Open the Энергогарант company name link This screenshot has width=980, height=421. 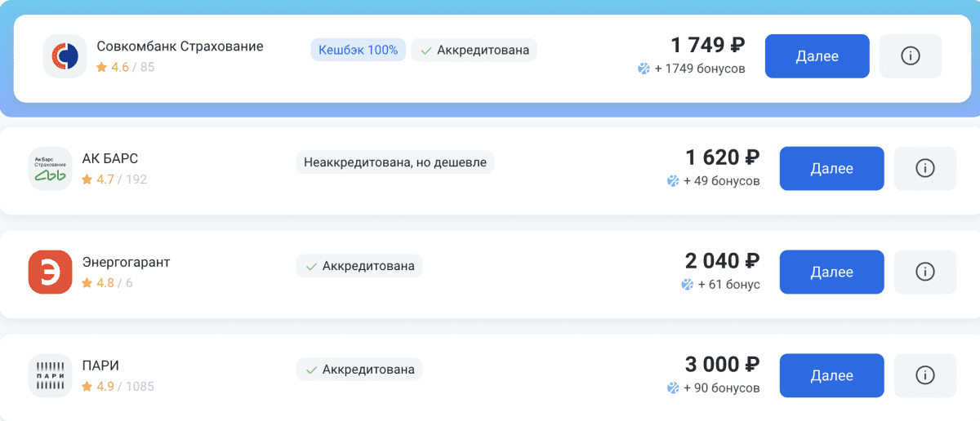pos(126,263)
